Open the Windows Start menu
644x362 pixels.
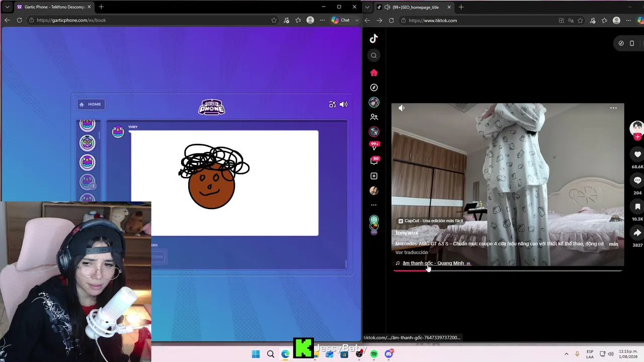[x=256, y=354]
